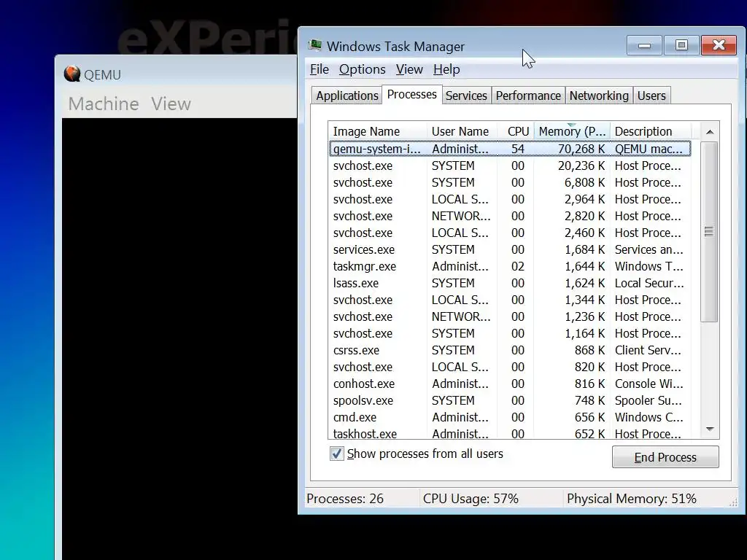Select the taskmgr.exe process row

click(x=509, y=266)
